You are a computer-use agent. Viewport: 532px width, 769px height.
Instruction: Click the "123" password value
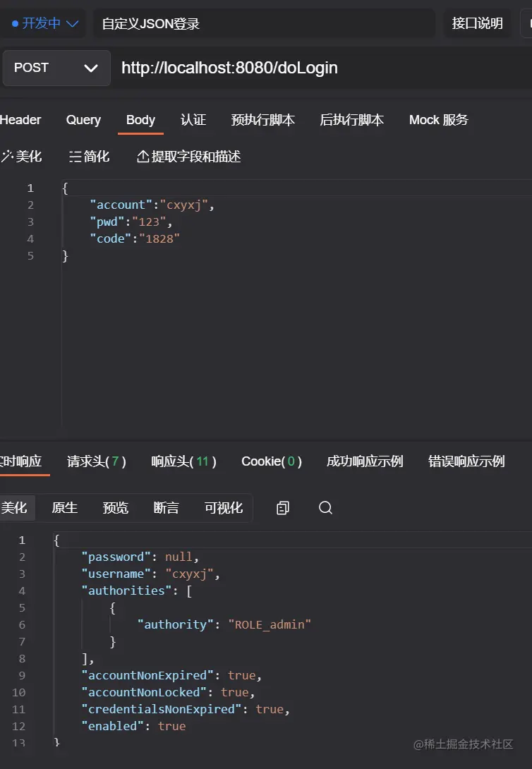(x=149, y=222)
